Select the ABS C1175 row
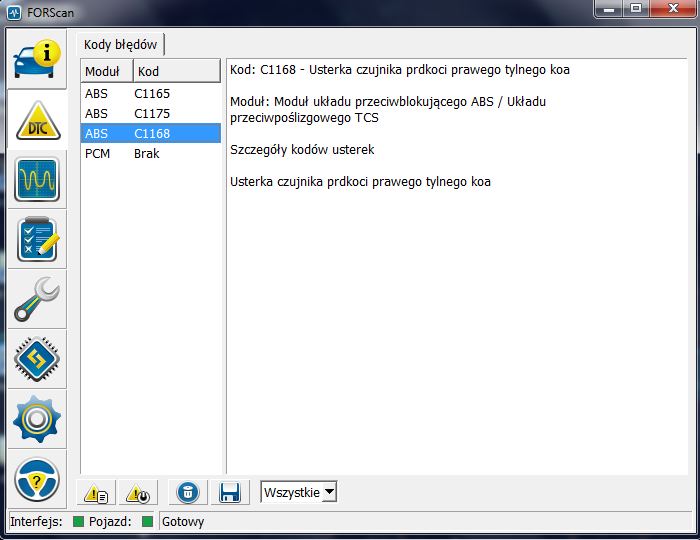 150,114
